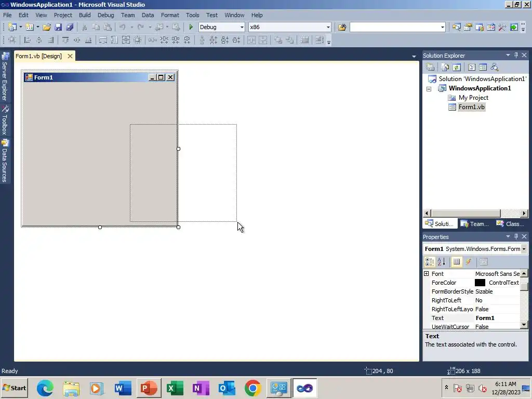This screenshot has width=532, height=399.
Task: Click View Class Diagram icon
Action: pyautogui.click(x=495, y=67)
